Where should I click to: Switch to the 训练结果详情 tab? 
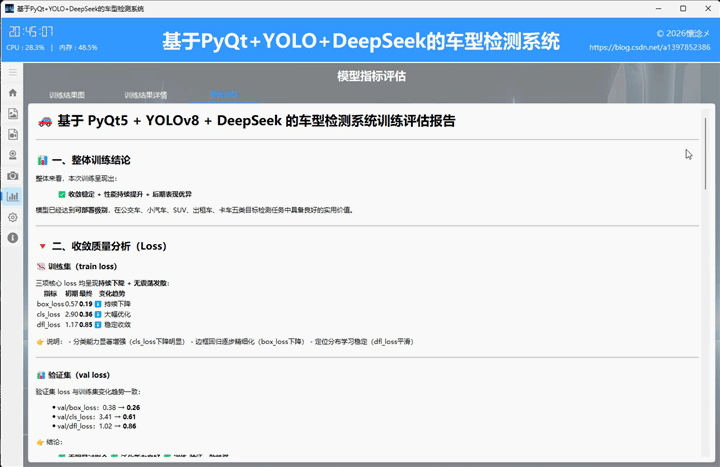[x=146, y=95]
